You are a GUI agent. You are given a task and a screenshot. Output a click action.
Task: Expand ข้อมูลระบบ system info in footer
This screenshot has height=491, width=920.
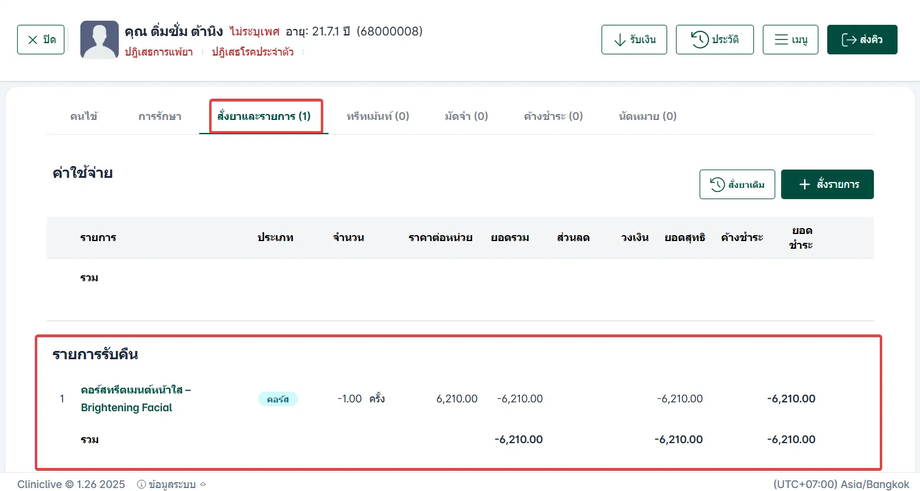pos(171,485)
